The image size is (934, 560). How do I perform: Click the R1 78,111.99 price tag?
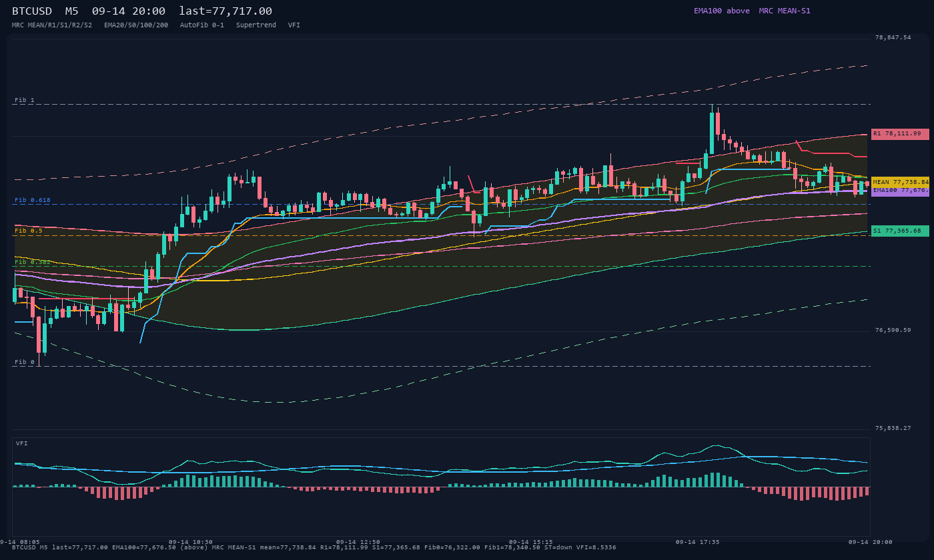tap(900, 134)
